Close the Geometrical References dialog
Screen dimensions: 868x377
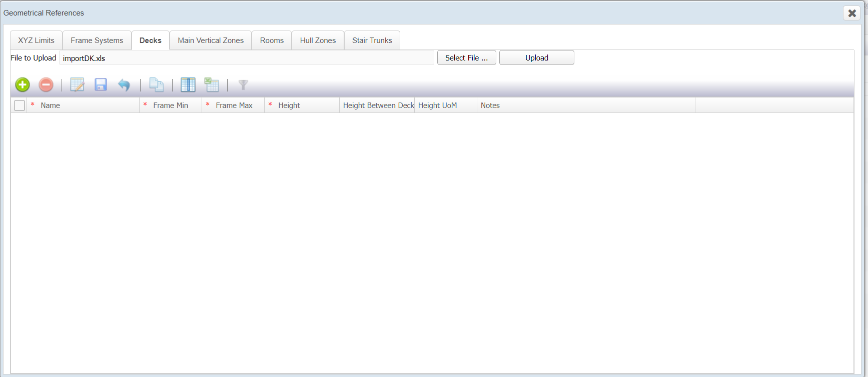852,13
